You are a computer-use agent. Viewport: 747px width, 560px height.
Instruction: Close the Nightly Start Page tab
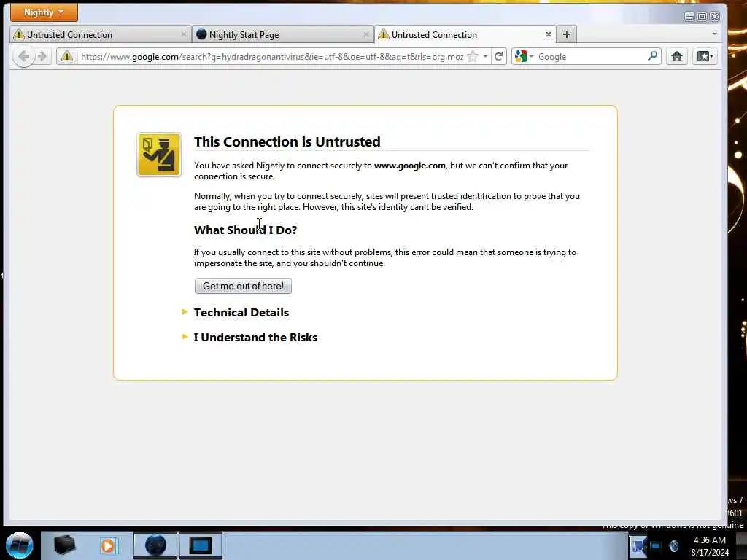(x=366, y=34)
